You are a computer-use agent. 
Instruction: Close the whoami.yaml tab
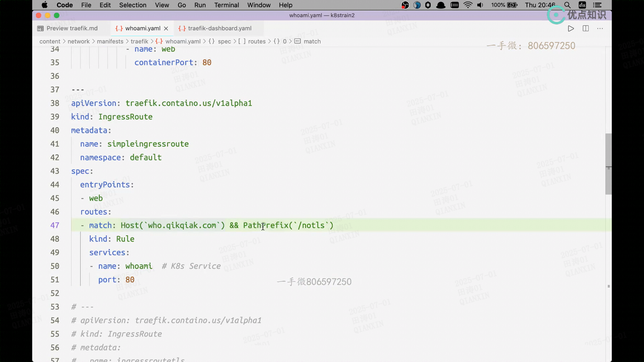(x=166, y=28)
